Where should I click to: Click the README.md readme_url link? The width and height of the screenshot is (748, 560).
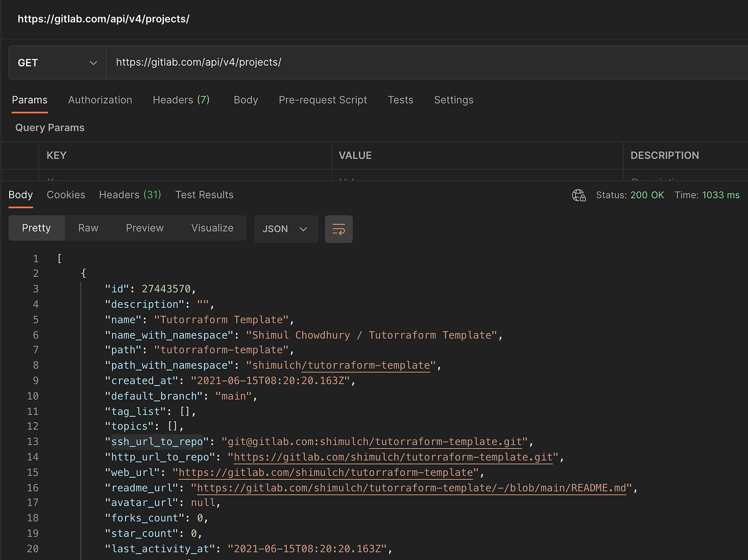coord(411,487)
